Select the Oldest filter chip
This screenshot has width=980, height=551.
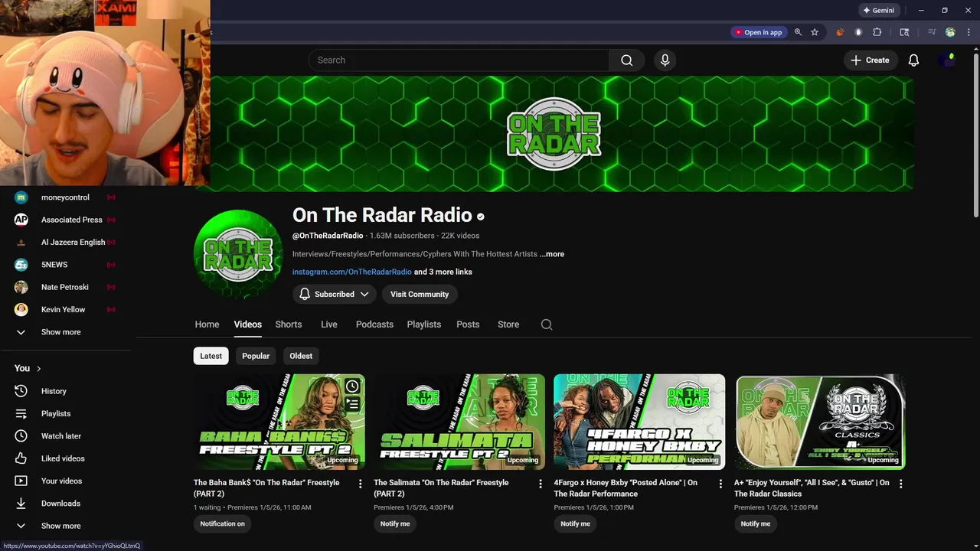(301, 356)
